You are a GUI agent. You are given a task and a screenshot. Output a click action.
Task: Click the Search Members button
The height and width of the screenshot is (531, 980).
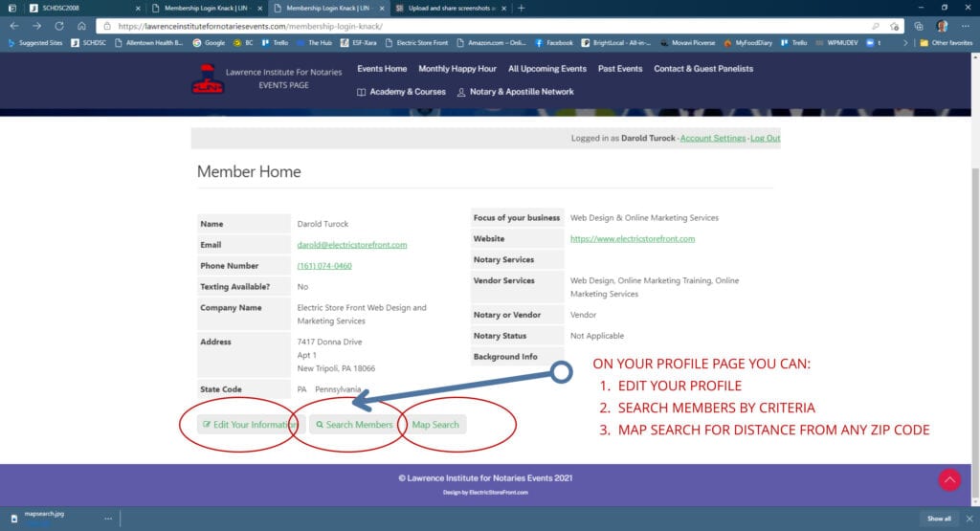[x=354, y=425]
